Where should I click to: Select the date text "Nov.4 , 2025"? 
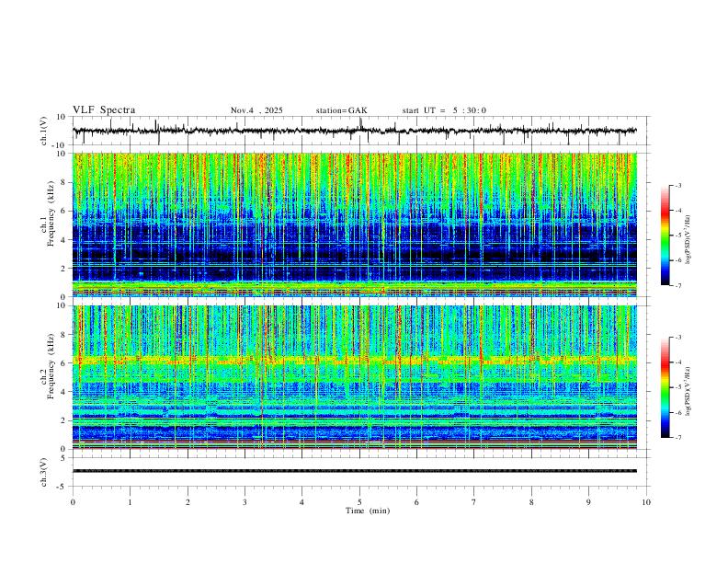pyautogui.click(x=256, y=110)
